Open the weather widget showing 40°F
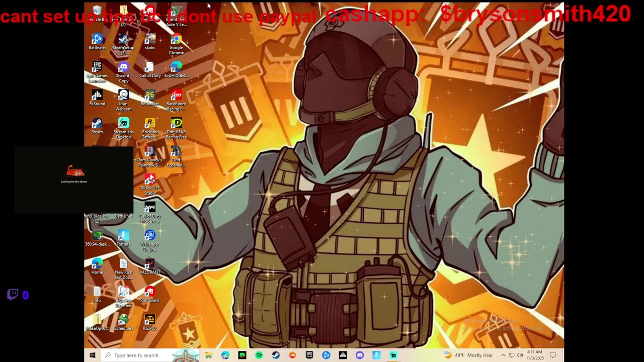644x362 pixels. point(468,355)
